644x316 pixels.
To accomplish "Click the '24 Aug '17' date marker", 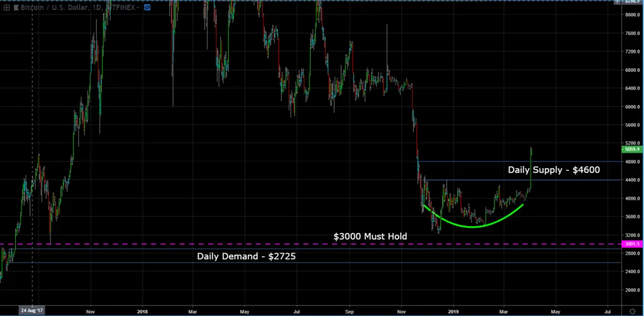I will (x=32, y=310).
